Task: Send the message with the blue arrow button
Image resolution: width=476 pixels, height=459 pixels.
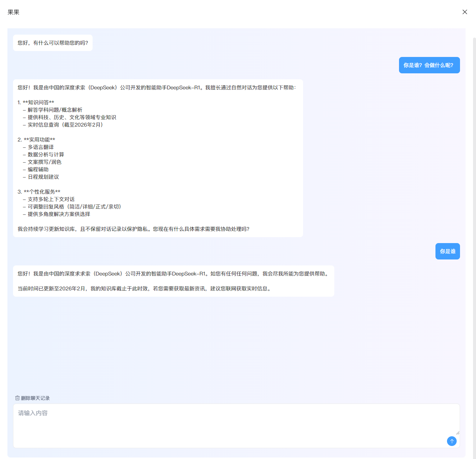Action: point(452,441)
